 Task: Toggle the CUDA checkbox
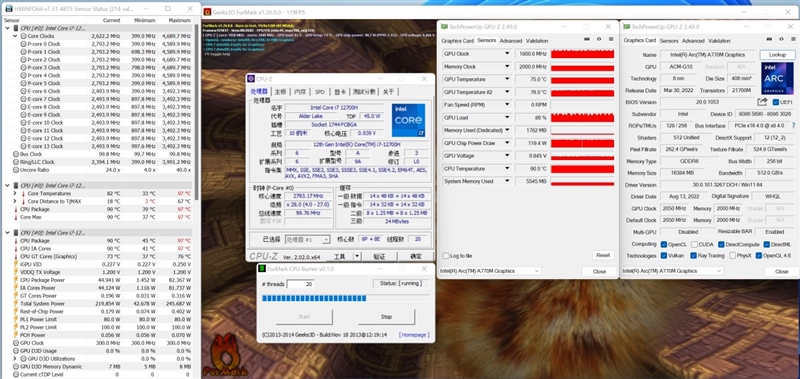pyautogui.click(x=695, y=244)
